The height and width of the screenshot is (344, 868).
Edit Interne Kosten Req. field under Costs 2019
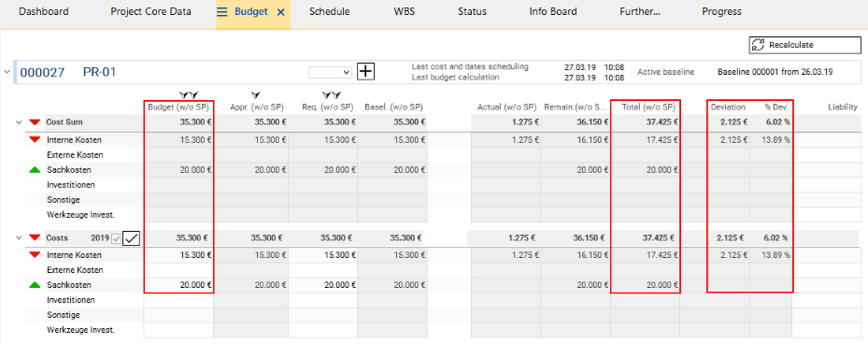pyautogui.click(x=322, y=255)
